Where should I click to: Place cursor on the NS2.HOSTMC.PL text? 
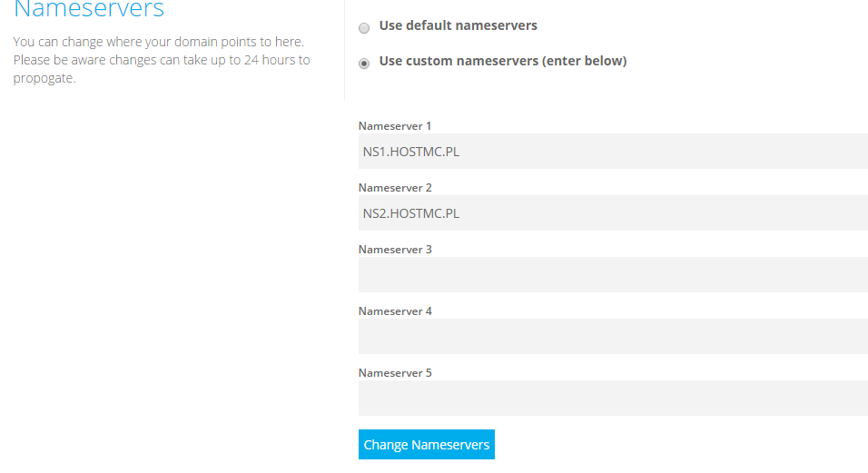click(x=411, y=213)
